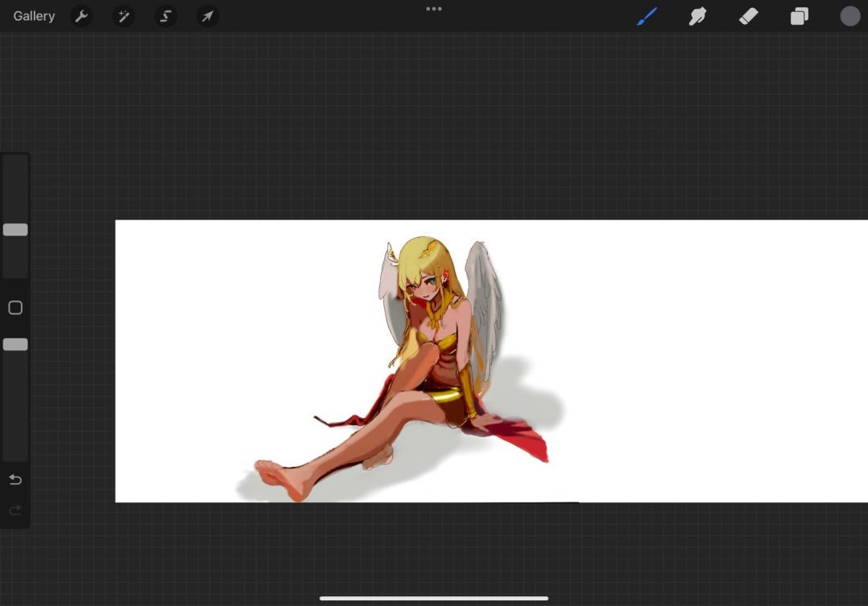Open the Adjustments magic wand menu
This screenshot has width=868, height=606.
click(124, 16)
